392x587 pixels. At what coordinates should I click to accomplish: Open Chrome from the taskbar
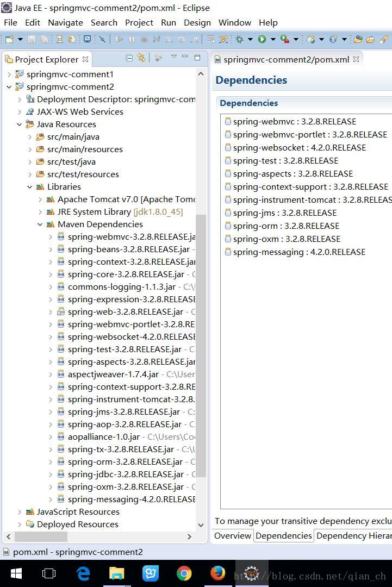(184, 573)
